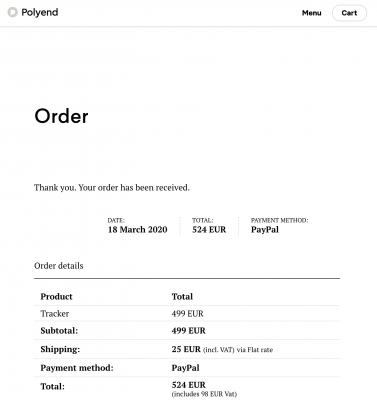Click the Shipping 25 EUR flat rate value

tap(222, 349)
